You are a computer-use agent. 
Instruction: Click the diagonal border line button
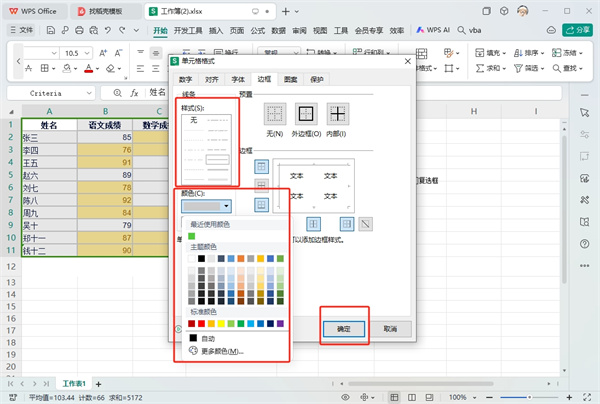click(x=364, y=224)
